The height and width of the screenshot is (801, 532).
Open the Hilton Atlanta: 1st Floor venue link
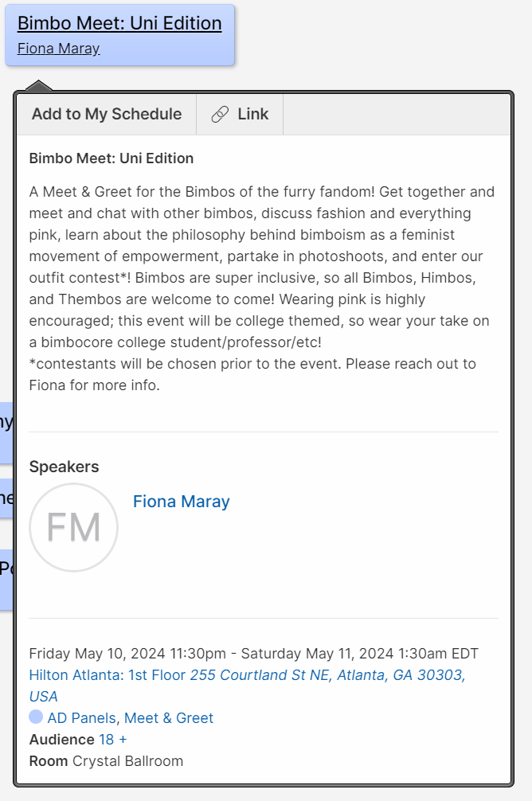[x=108, y=675]
